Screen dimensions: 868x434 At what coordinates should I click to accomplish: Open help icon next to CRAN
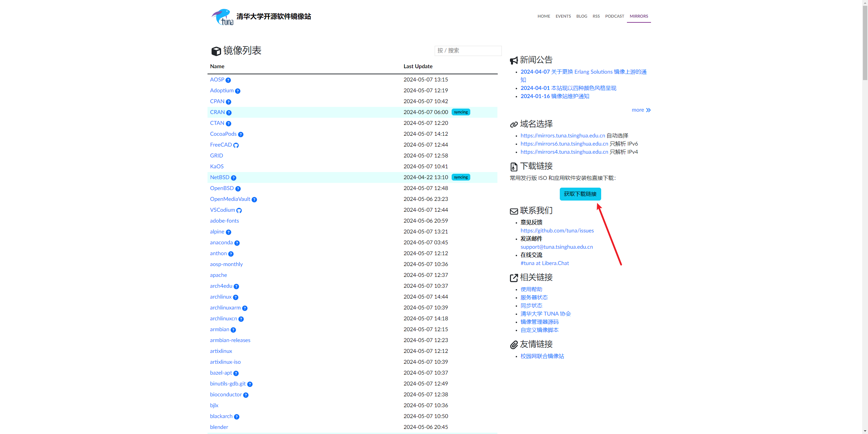tap(229, 113)
